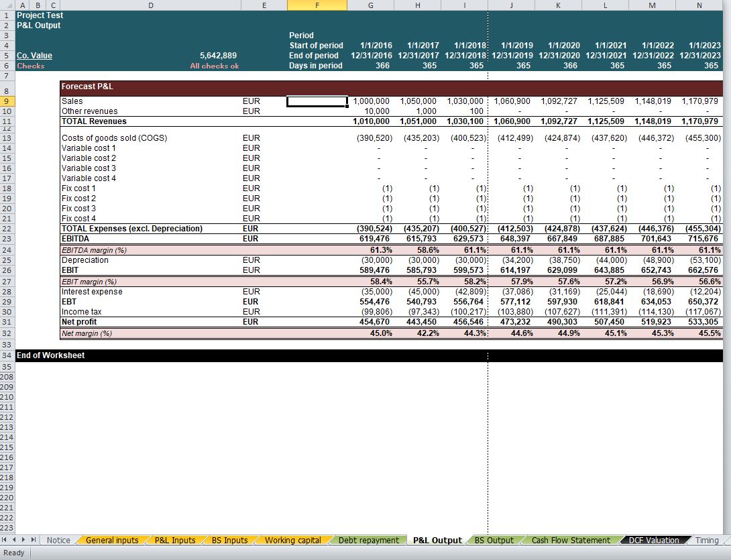Click end date 12/31/2020 cell
This screenshot has height=560, width=731.
tap(559, 56)
